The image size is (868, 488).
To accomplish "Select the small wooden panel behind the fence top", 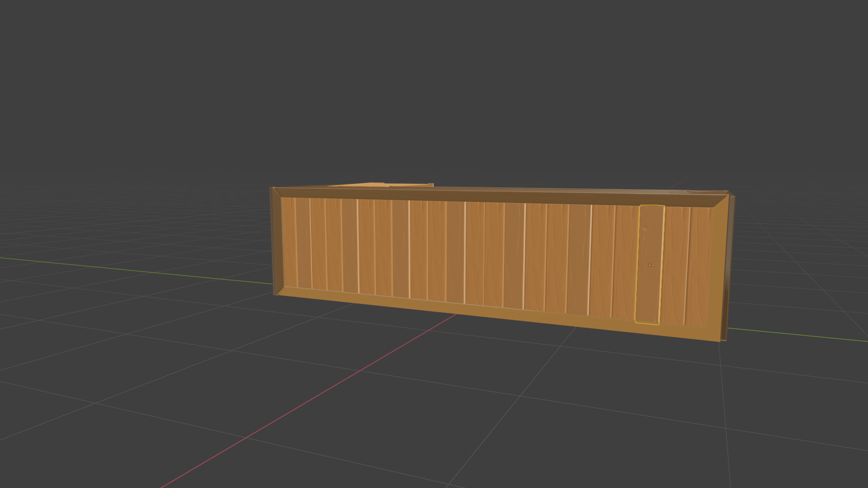I will click(x=380, y=185).
